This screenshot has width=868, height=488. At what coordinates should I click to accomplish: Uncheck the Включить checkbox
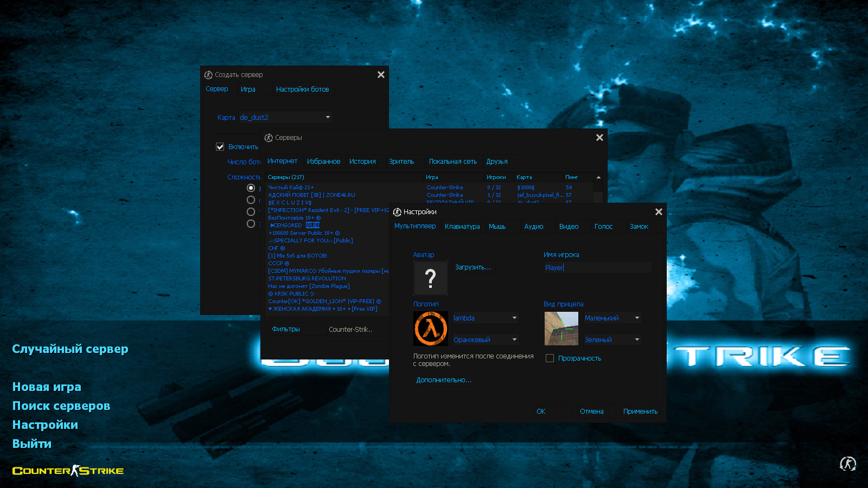coord(220,147)
